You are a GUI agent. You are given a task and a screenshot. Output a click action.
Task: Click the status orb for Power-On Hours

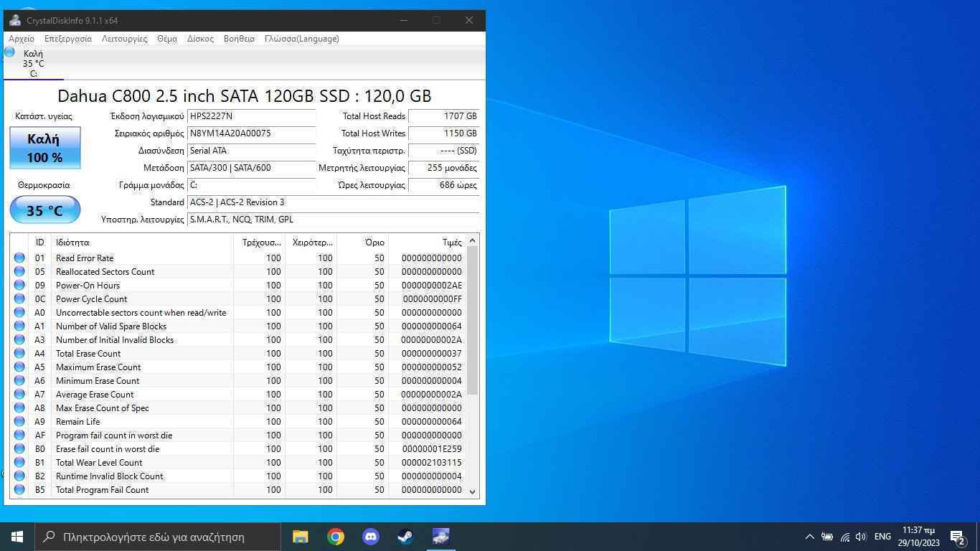tap(19, 285)
